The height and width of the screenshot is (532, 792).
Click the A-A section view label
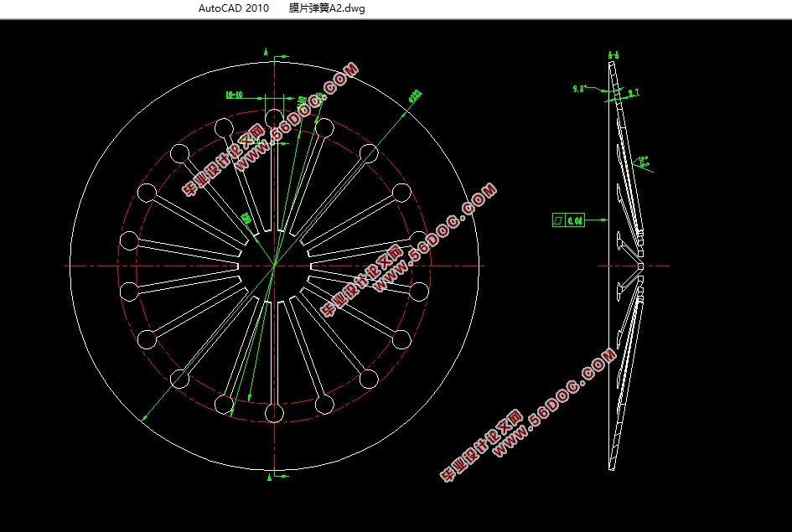(x=613, y=55)
